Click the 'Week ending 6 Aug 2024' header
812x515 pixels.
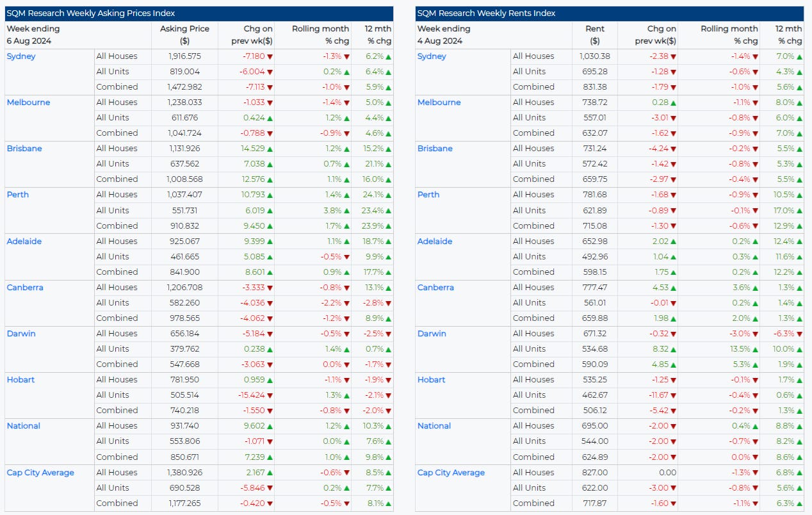[x=33, y=35]
